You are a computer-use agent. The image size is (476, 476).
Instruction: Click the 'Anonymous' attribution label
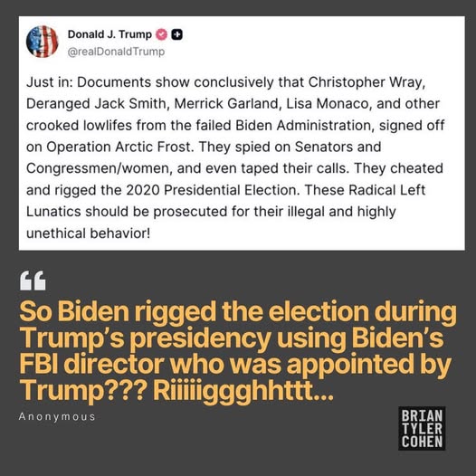[57, 416]
